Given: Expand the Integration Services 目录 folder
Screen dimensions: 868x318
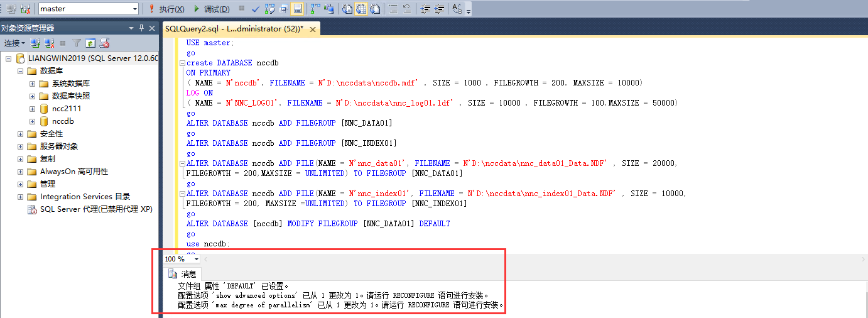Looking at the screenshot, I should pos(20,197).
